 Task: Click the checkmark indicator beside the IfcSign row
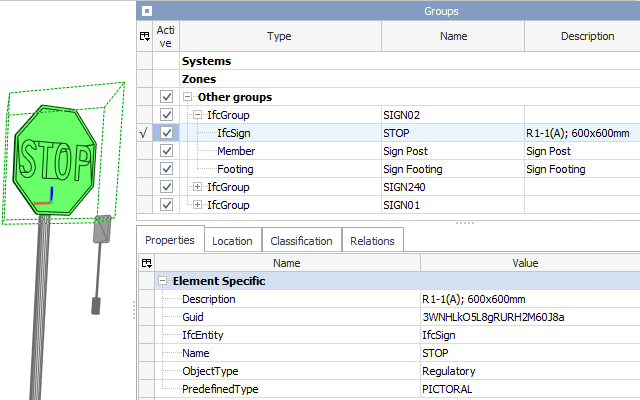[x=144, y=133]
